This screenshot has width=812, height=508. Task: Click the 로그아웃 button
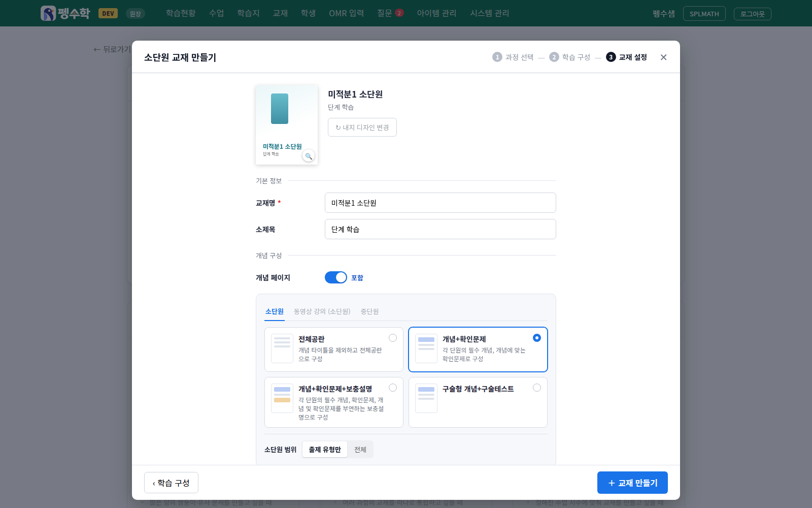pos(753,14)
